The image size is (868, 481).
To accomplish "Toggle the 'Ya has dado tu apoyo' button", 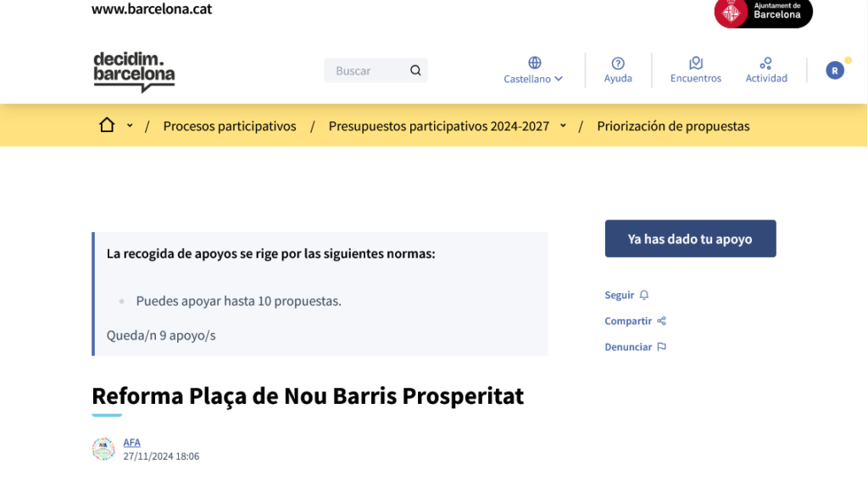I will pos(690,239).
